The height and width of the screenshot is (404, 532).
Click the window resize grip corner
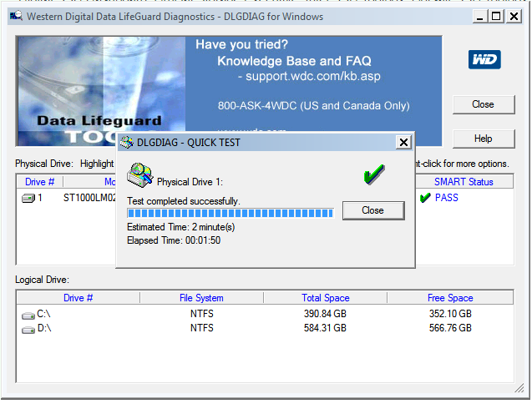[x=519, y=388]
